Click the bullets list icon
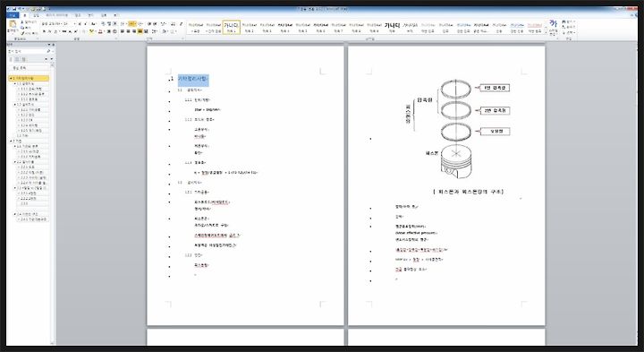The width and height of the screenshot is (644, 352). [x=123, y=24]
